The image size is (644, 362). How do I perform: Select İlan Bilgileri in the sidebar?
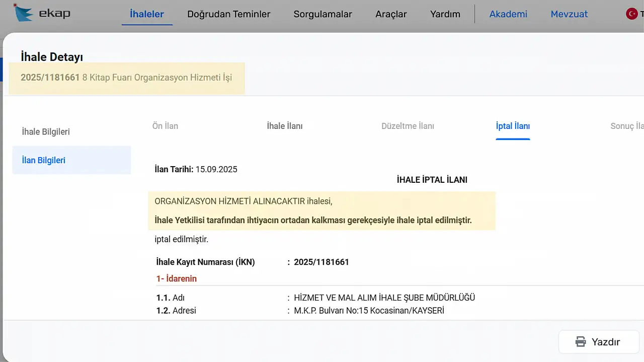44,160
